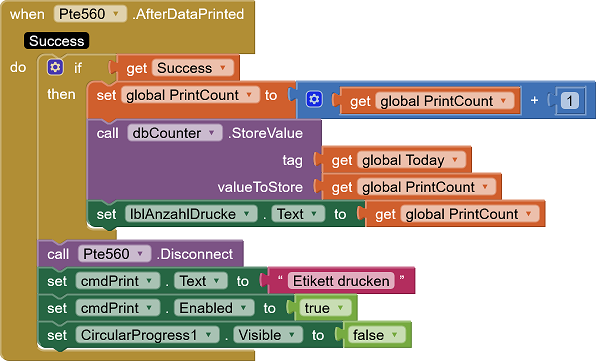Image resolution: width=596 pixels, height=361 pixels.
Task: Click the gear mutator icon on the if block
Action: 55,68
